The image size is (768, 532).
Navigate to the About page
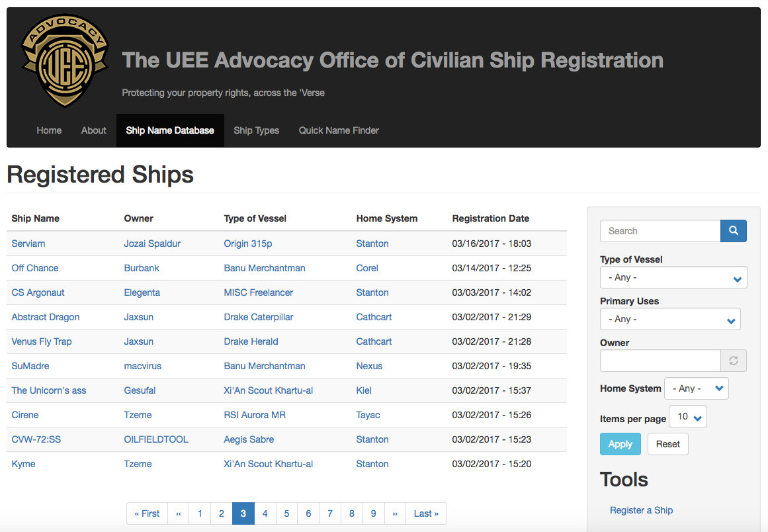pos(93,130)
